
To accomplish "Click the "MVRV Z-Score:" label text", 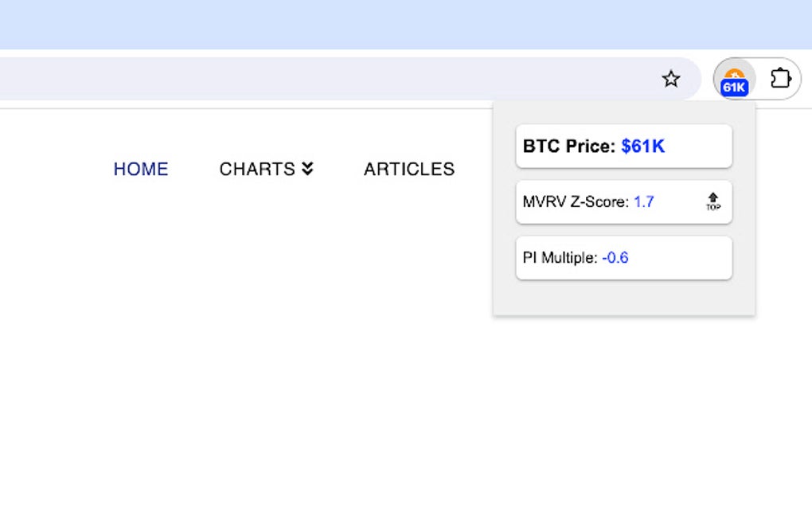I will click(x=576, y=202).
